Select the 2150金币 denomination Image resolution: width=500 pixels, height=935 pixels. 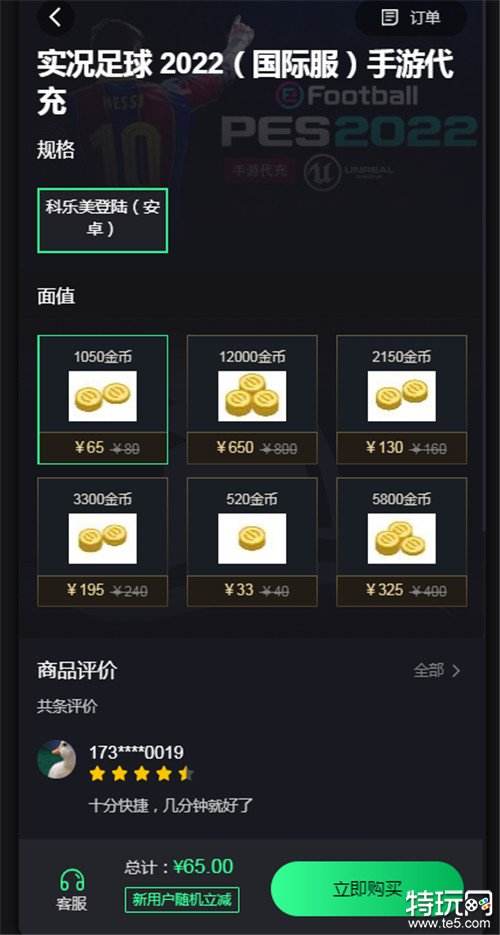pyautogui.click(x=402, y=400)
